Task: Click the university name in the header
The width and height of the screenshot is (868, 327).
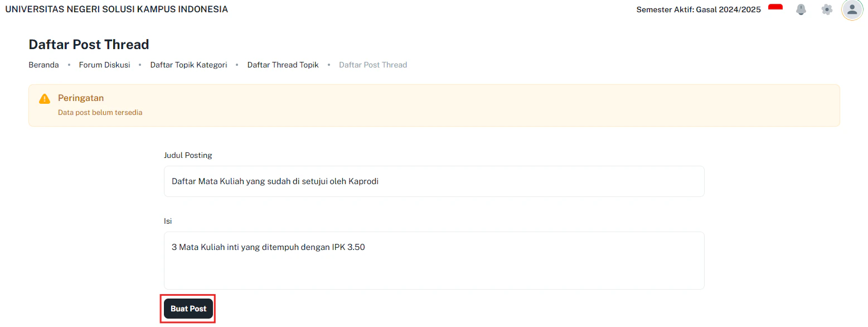Action: click(x=117, y=9)
